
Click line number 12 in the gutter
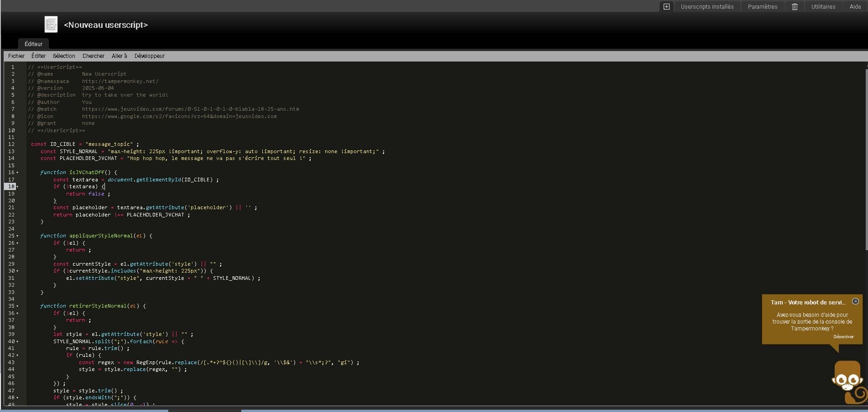pyautogui.click(x=11, y=144)
